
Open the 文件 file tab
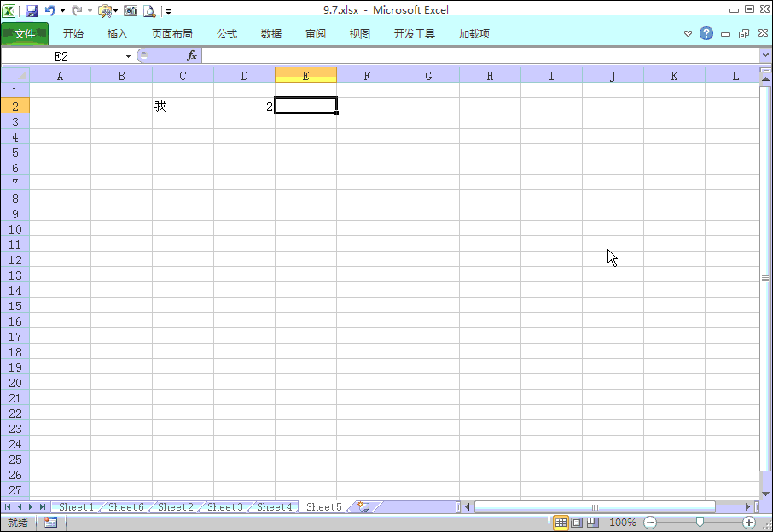25,33
